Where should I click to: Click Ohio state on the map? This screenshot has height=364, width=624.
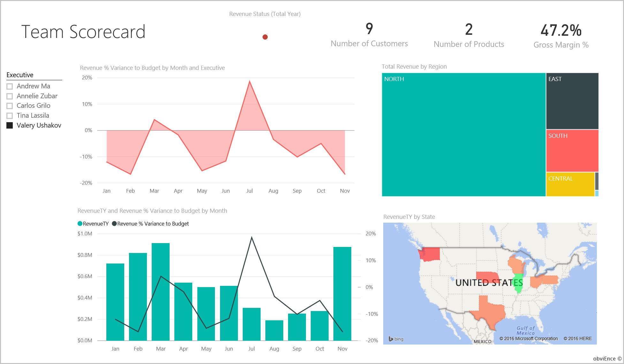click(536, 281)
